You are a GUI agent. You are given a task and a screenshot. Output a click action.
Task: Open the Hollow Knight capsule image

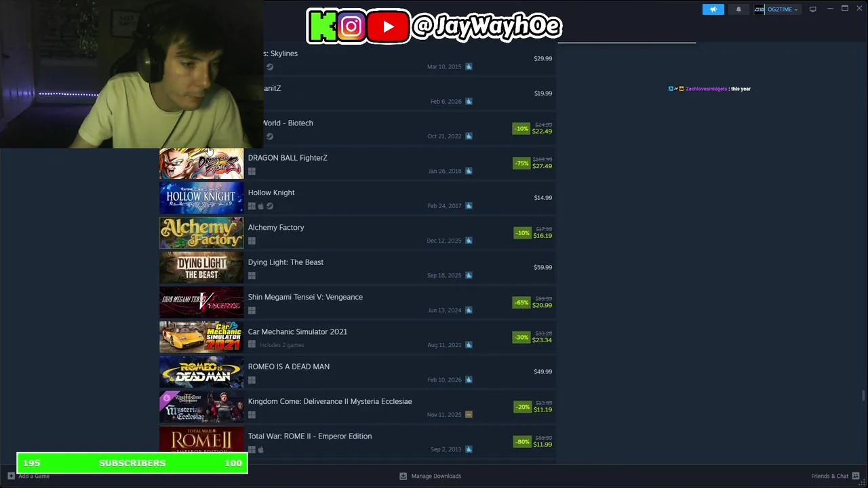point(201,198)
